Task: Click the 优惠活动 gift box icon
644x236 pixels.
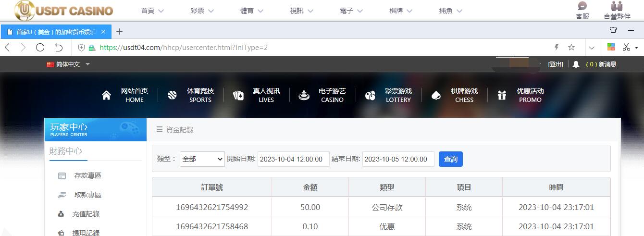Action: [502, 95]
